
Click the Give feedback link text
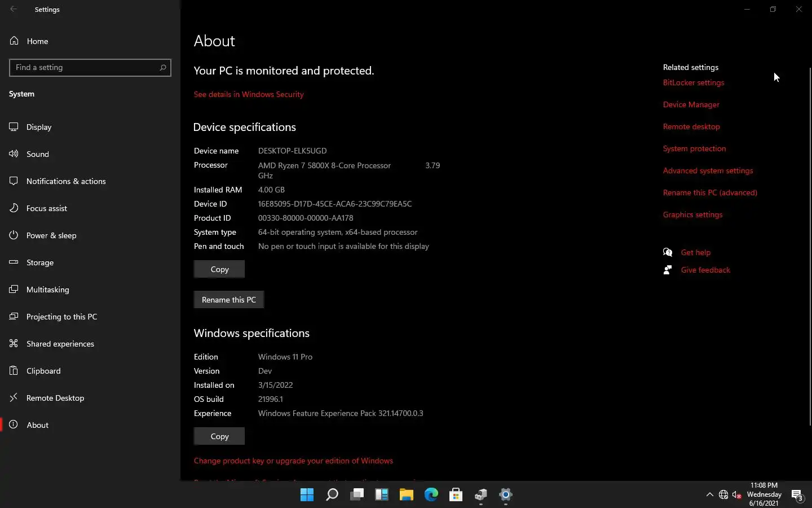click(x=705, y=270)
